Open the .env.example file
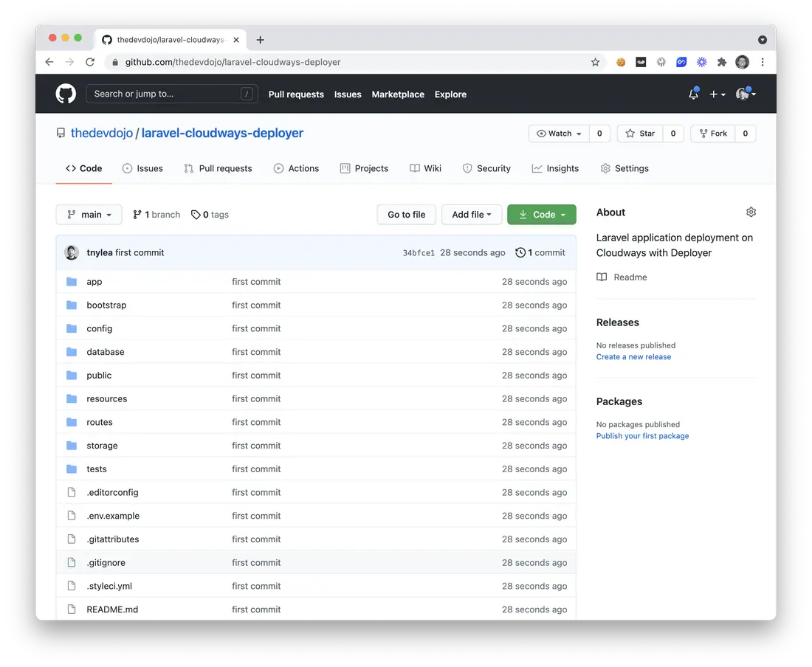This screenshot has width=812, height=667. coord(113,516)
